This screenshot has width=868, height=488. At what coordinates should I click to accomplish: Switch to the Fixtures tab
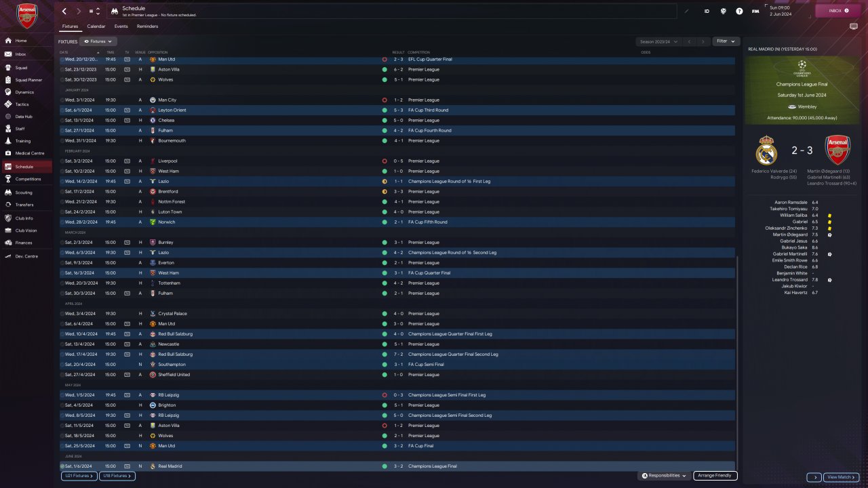70,26
